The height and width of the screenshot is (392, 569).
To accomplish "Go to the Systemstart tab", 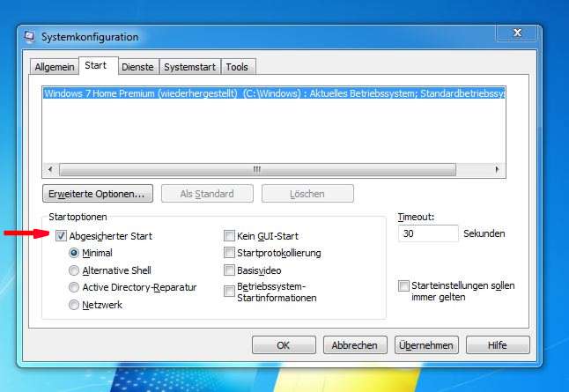I will [190, 67].
